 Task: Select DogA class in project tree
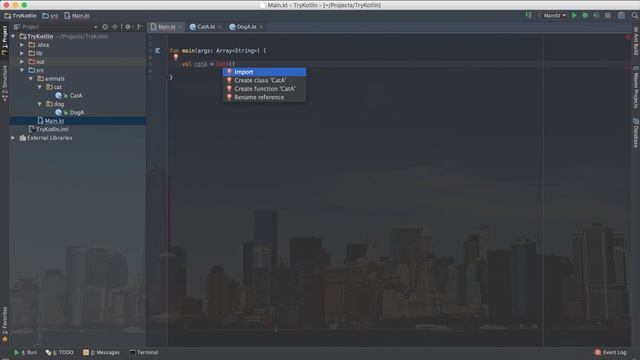(77, 112)
